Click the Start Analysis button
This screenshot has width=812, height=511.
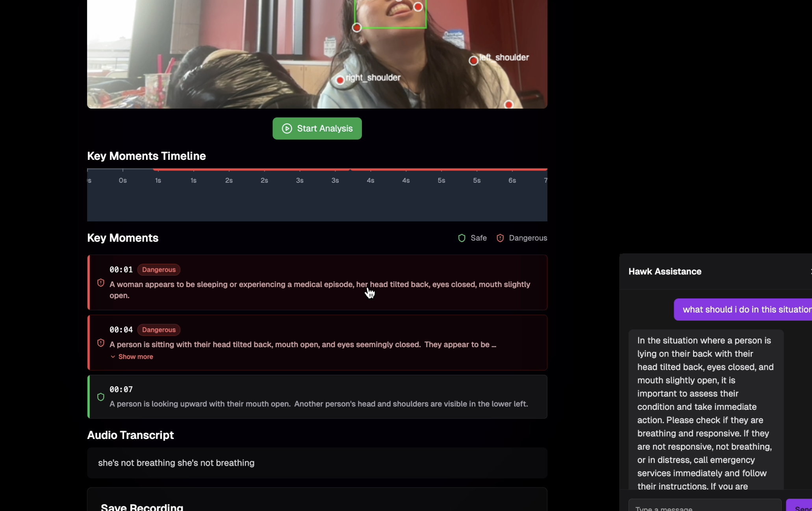[x=317, y=129]
